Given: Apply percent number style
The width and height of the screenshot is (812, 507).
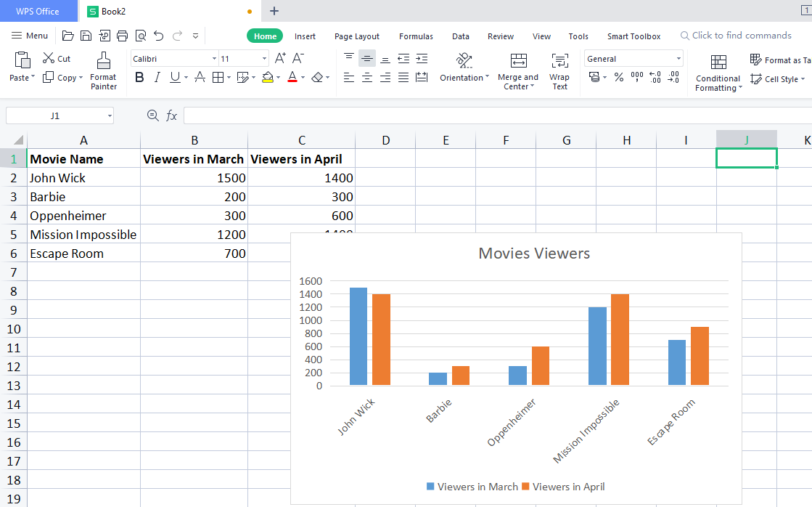Looking at the screenshot, I should [x=620, y=77].
